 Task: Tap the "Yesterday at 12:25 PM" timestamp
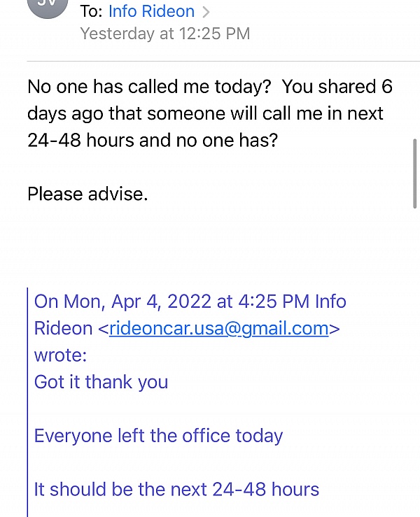click(164, 34)
